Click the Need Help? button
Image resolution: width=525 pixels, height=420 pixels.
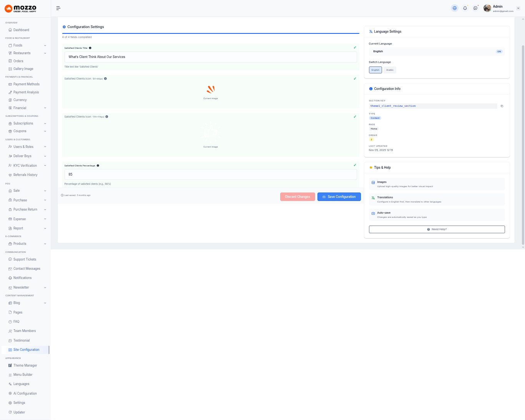pyautogui.click(x=437, y=229)
